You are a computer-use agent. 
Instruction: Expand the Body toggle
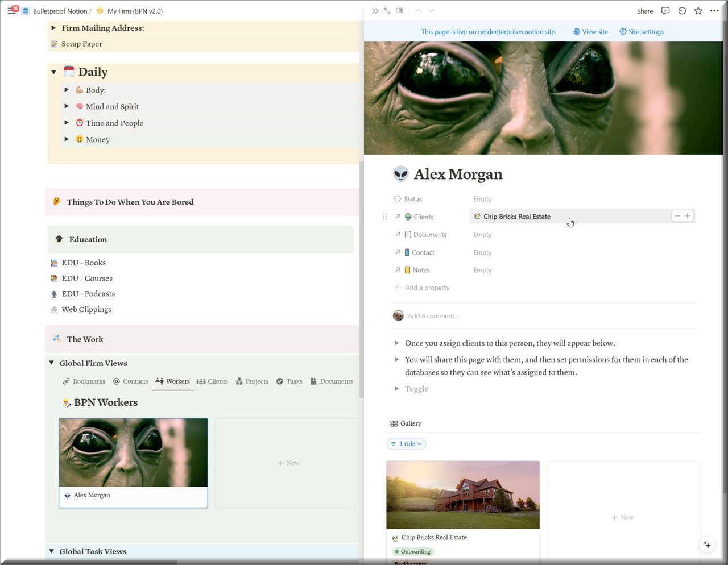pyautogui.click(x=67, y=90)
